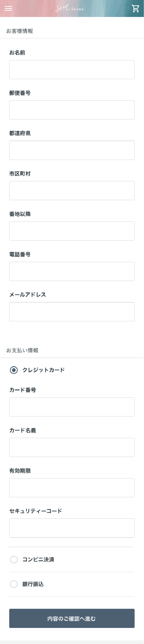Go to the SHE loves logo home
Screen dimensions: 144x644
pyautogui.click(x=69, y=8)
